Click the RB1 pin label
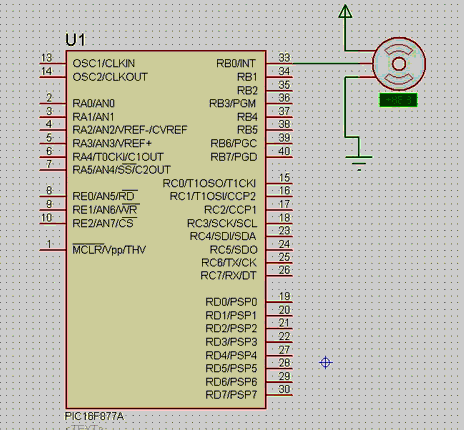 247,77
